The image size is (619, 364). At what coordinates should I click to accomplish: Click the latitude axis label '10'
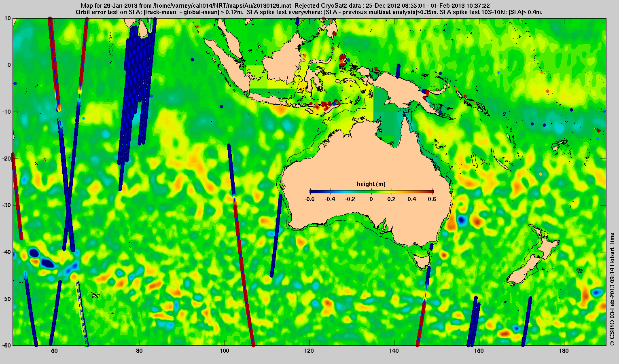[x=8, y=18]
